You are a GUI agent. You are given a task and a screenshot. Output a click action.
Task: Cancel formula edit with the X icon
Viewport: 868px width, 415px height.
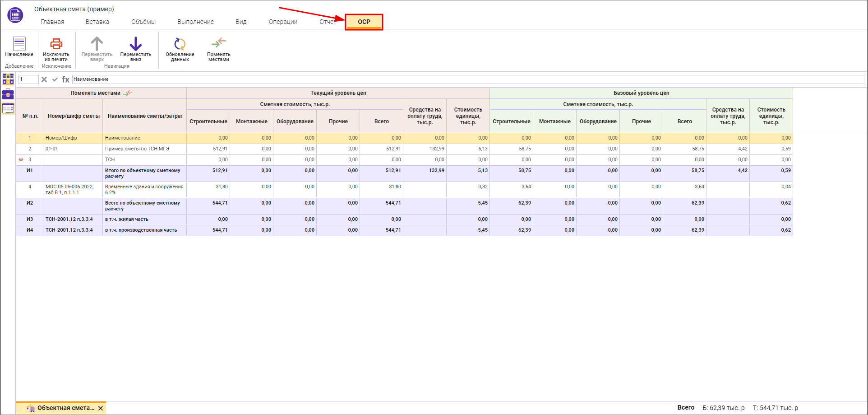coord(44,79)
